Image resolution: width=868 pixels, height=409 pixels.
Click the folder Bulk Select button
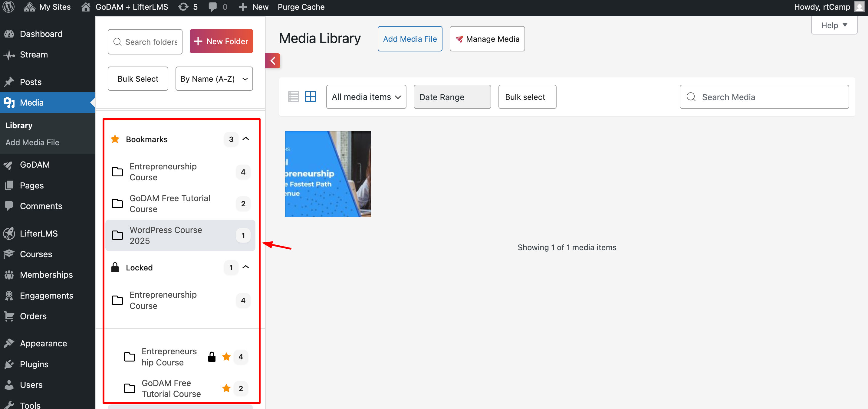tap(138, 79)
